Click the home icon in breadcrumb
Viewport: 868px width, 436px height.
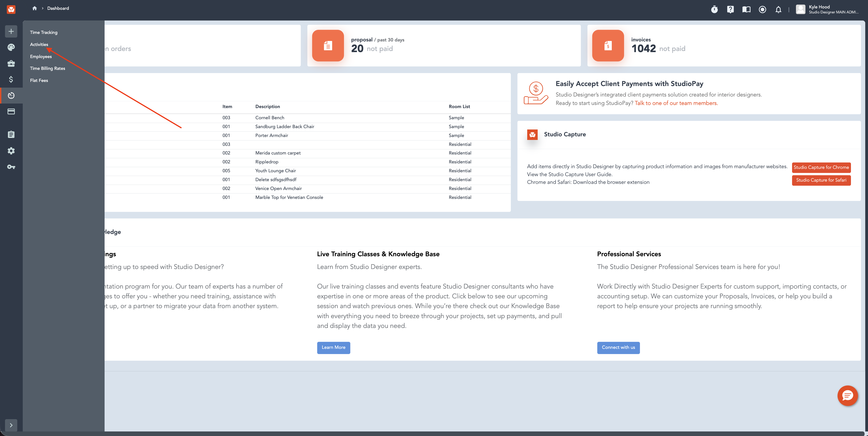click(x=34, y=8)
